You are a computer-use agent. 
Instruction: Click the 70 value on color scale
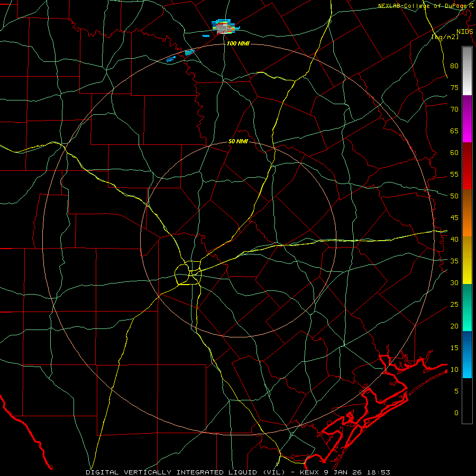[454, 109]
